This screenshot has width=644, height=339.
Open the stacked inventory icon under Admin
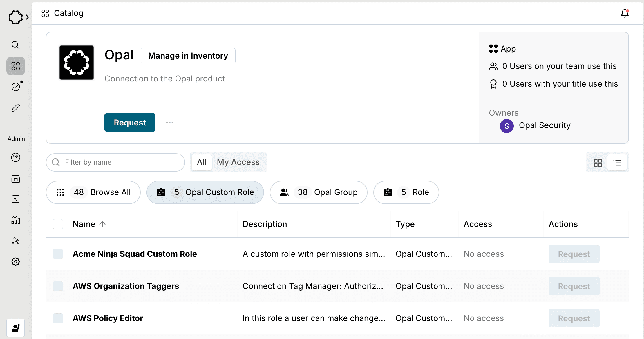[x=16, y=178]
